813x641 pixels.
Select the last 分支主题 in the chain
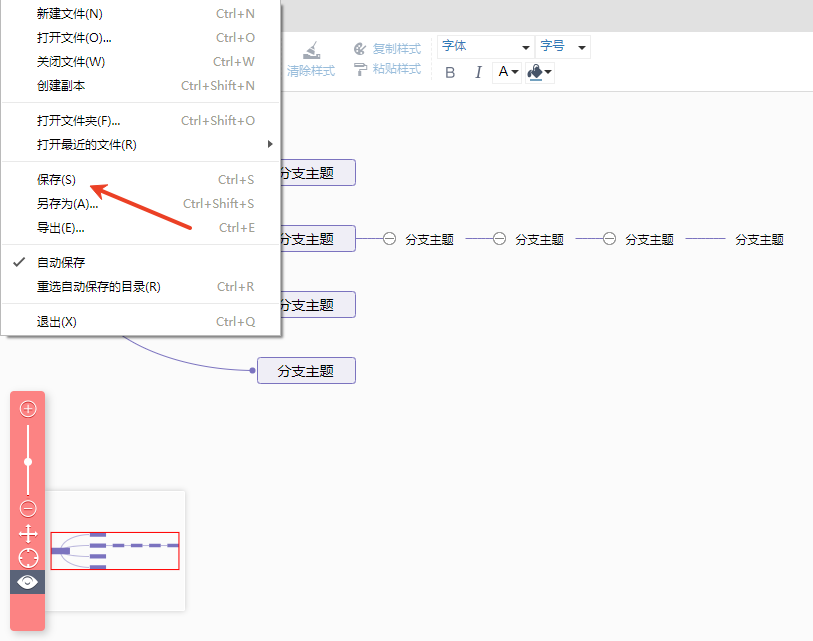[759, 240]
